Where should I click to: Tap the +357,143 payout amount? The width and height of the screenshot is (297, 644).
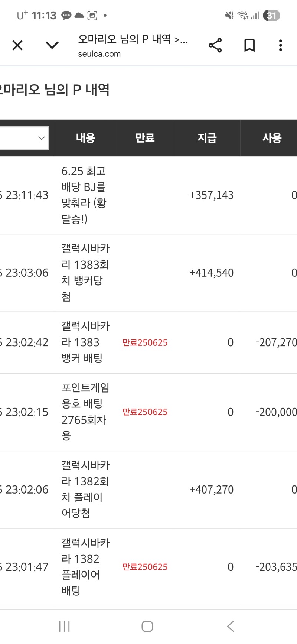[x=211, y=195]
